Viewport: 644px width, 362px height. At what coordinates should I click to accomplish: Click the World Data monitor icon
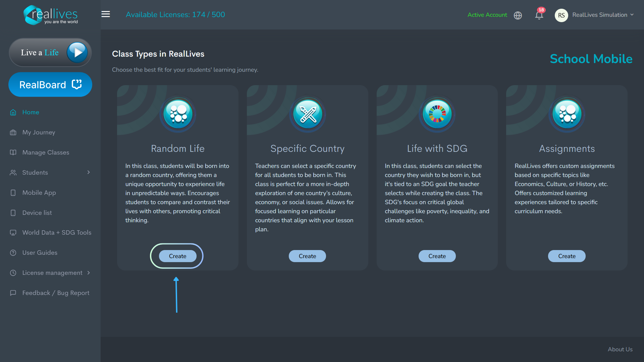pos(13,233)
